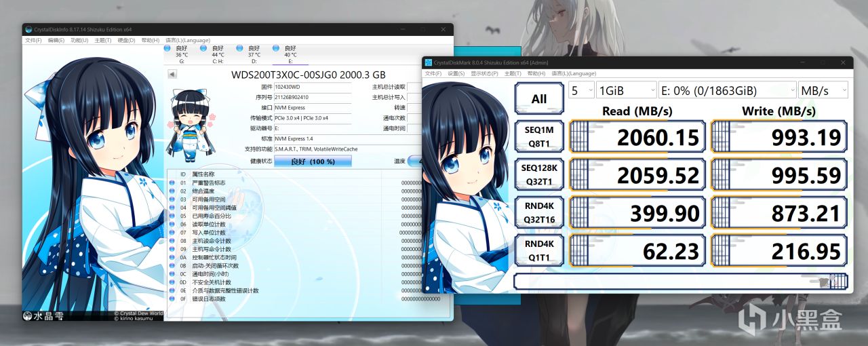The width and height of the screenshot is (868, 346).
Task: Open 主题(T) menu in CrystalDiskMark
Action: 513,73
